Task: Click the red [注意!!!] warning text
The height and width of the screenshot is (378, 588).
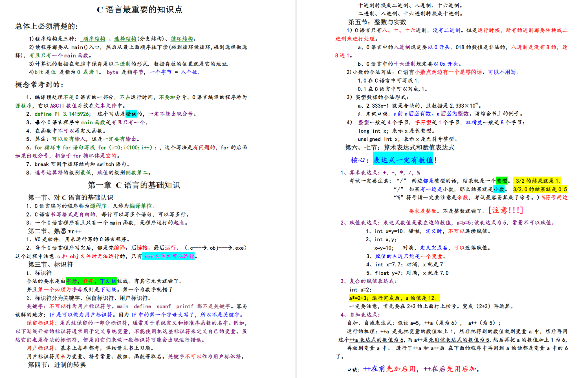Action: [x=506, y=210]
